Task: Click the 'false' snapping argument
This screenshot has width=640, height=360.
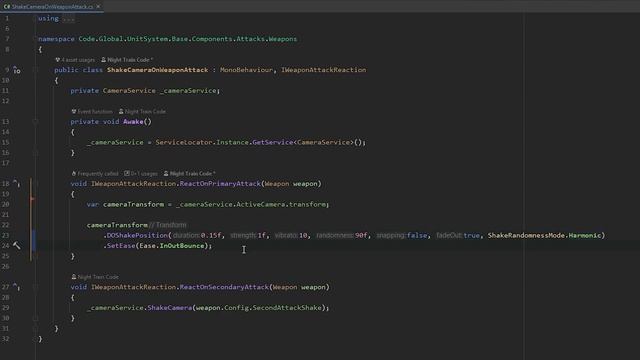Action: click(417, 235)
